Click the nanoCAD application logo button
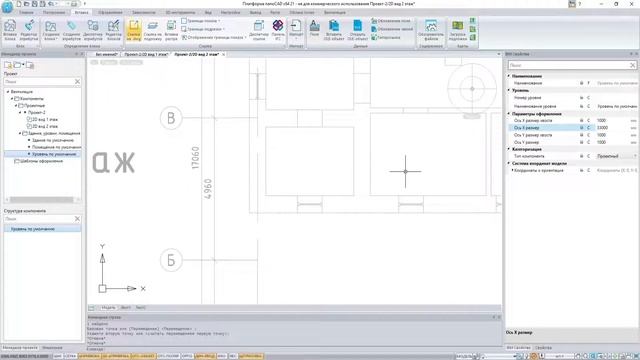The height and width of the screenshot is (360, 640). 7,7
